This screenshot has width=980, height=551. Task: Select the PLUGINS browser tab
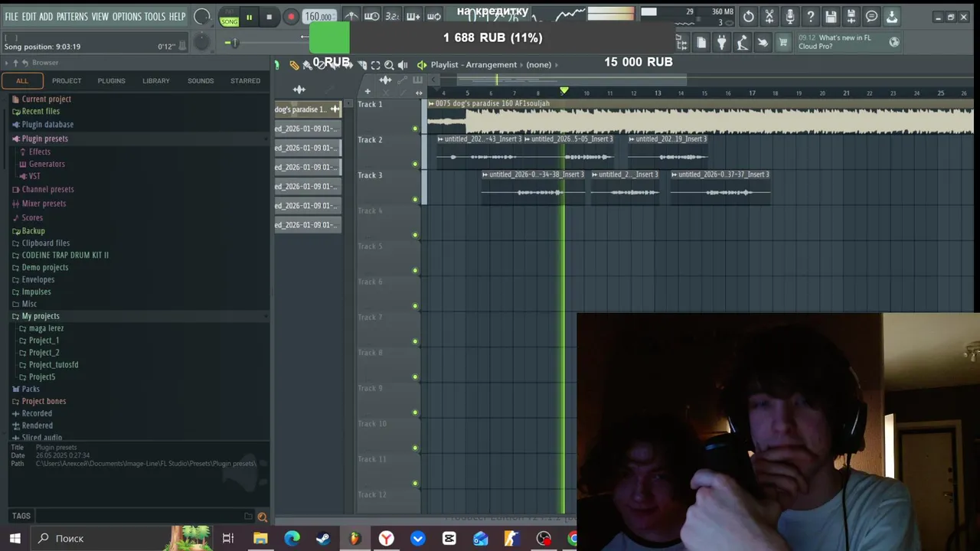(x=111, y=80)
